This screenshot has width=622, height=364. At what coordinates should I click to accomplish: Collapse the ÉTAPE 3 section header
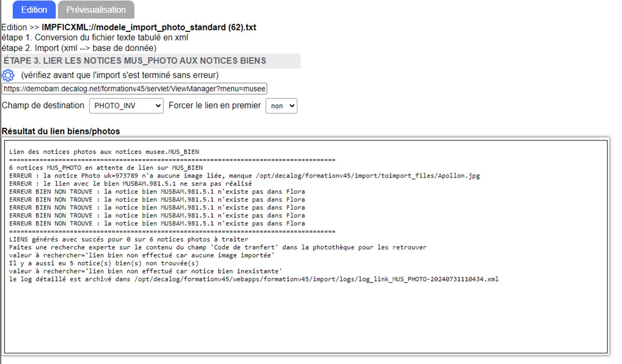[x=135, y=61]
